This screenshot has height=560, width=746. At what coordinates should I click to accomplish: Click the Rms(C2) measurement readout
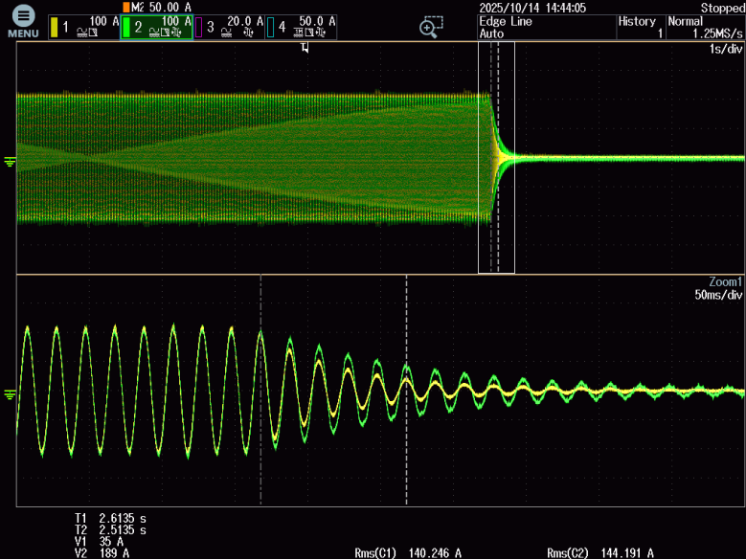[x=599, y=552]
